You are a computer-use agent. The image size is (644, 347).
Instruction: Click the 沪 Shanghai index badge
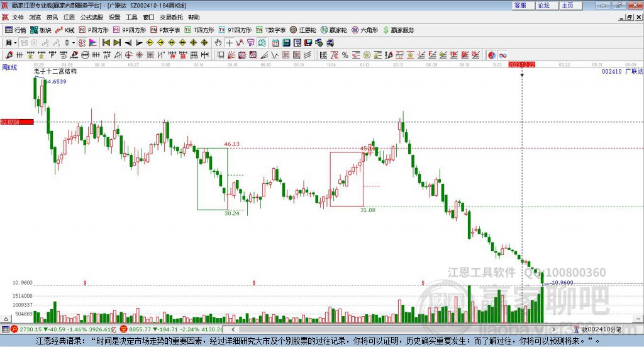tap(14, 329)
